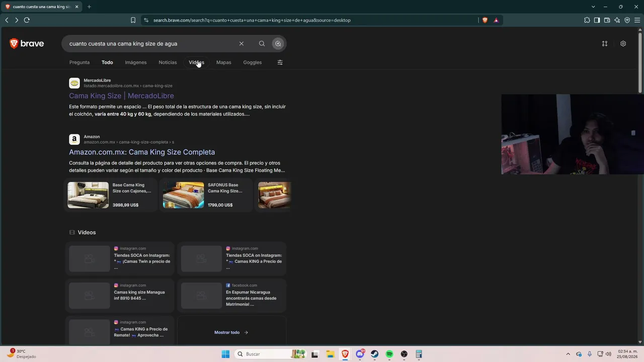Open 'Cama King Size | MercadoLibre' result
The width and height of the screenshot is (644, 362).
click(121, 96)
